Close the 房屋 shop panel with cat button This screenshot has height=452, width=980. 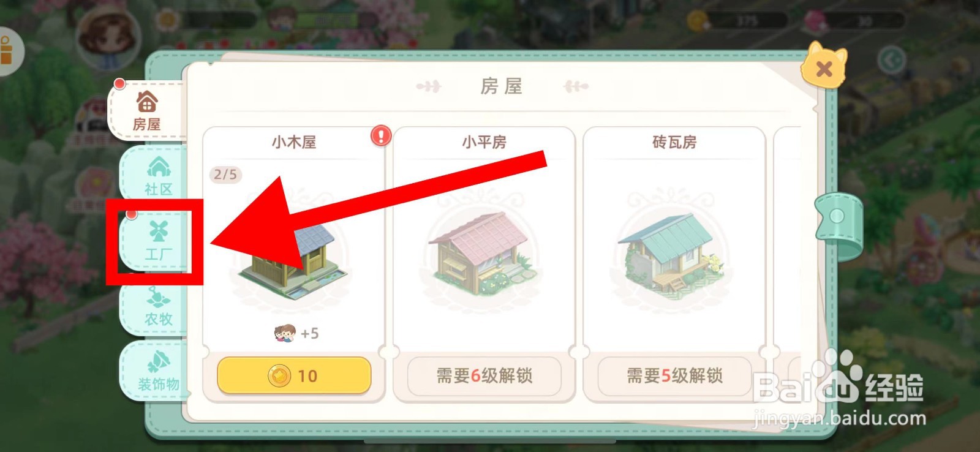click(x=824, y=66)
